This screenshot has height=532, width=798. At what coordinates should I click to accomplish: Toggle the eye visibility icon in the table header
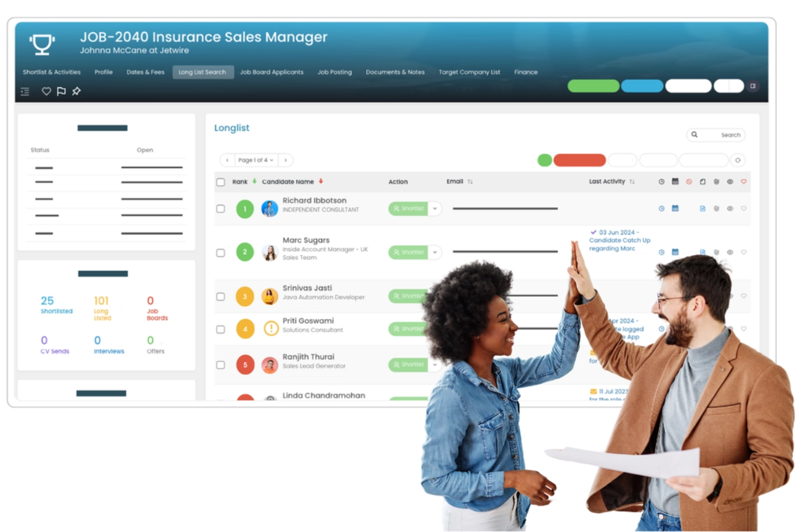pyautogui.click(x=730, y=181)
